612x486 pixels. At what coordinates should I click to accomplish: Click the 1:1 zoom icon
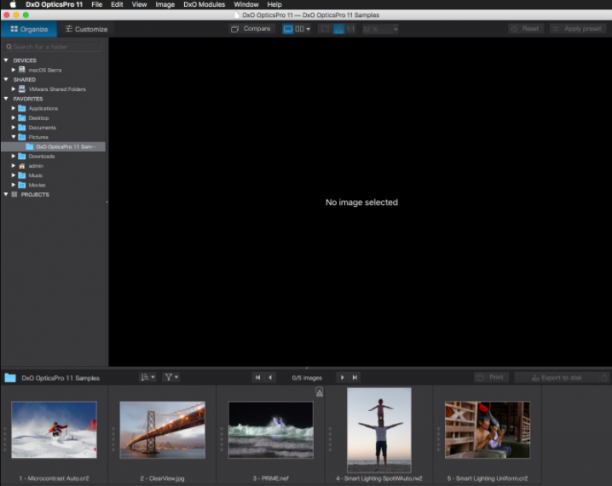pyautogui.click(x=350, y=29)
